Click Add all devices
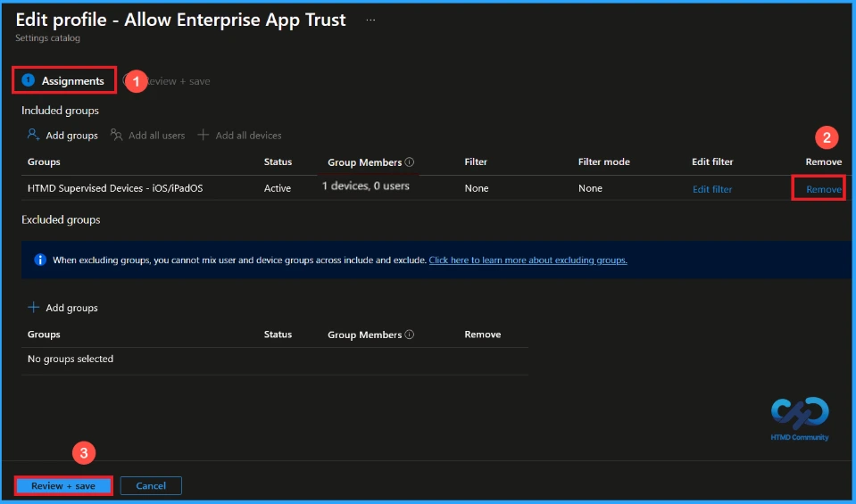The image size is (856, 504). click(239, 136)
